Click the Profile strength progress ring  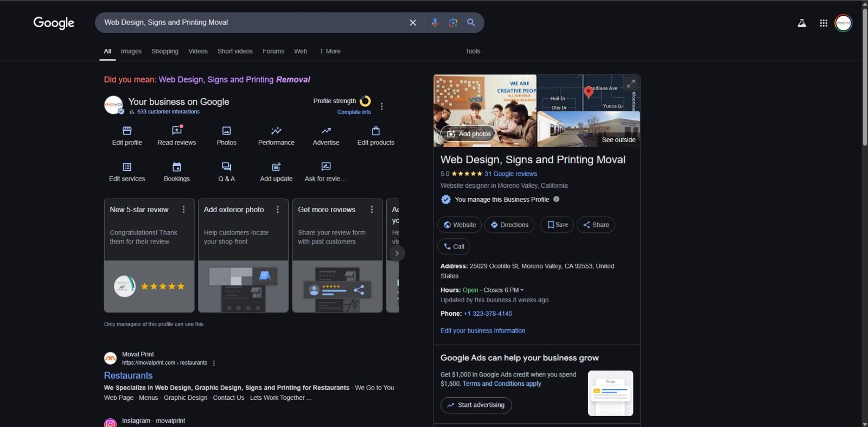[x=365, y=101]
